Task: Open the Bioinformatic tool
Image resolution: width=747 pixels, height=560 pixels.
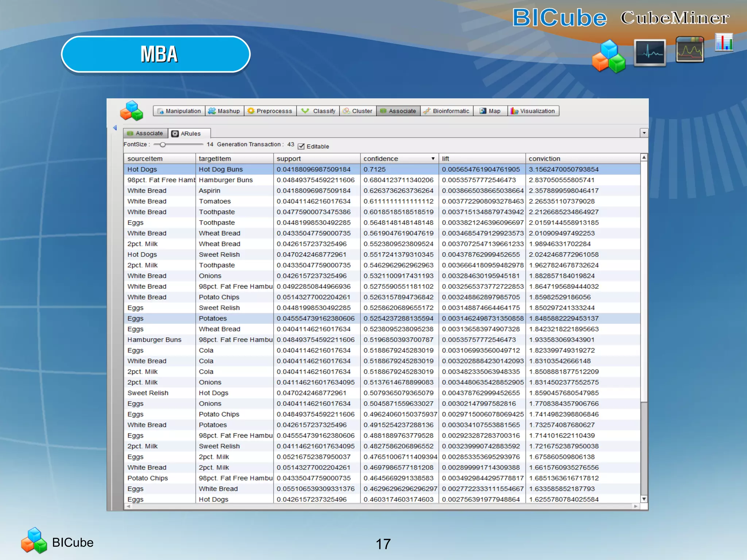Action: [x=447, y=111]
